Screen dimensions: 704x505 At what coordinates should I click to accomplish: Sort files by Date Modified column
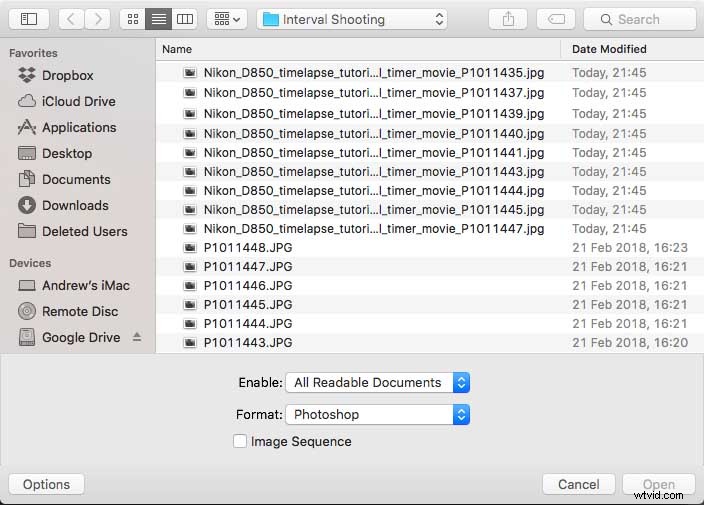(x=609, y=49)
